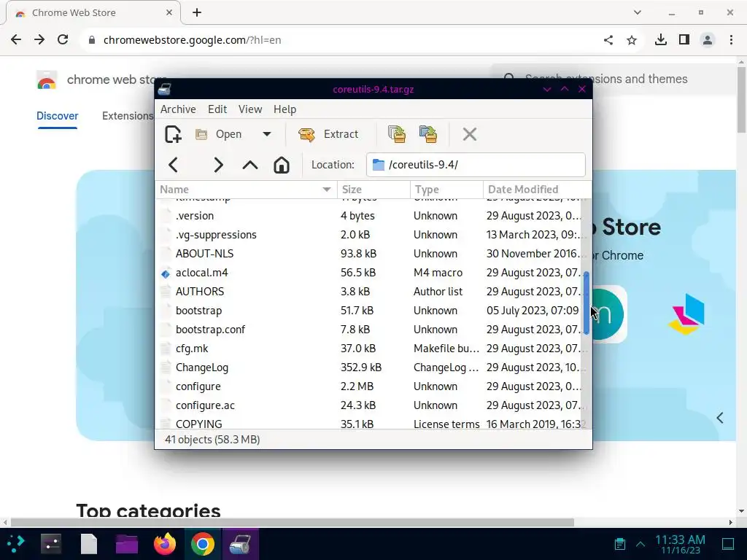Sort by the Size column header
The height and width of the screenshot is (560, 747).
(x=373, y=190)
